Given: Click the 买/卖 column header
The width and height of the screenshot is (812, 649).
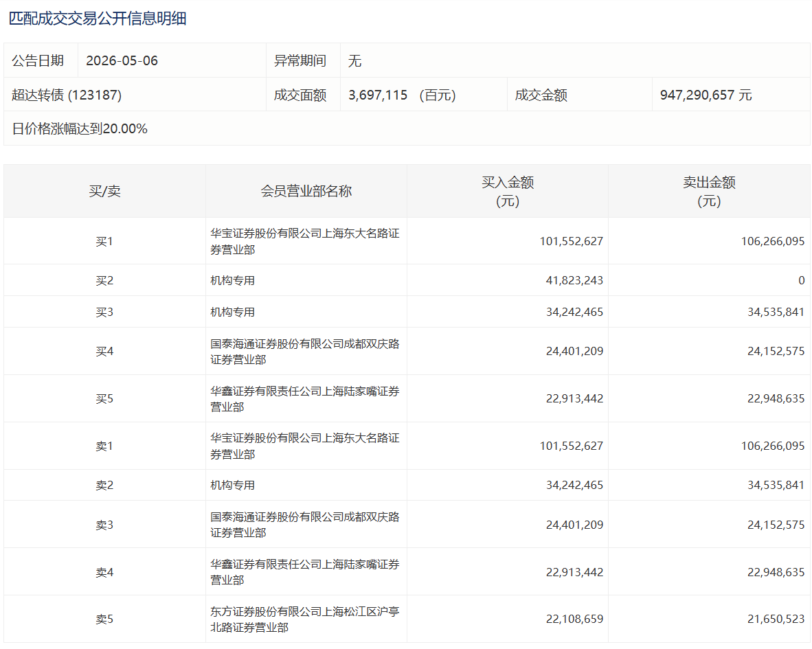Looking at the screenshot, I should pyautogui.click(x=104, y=192).
